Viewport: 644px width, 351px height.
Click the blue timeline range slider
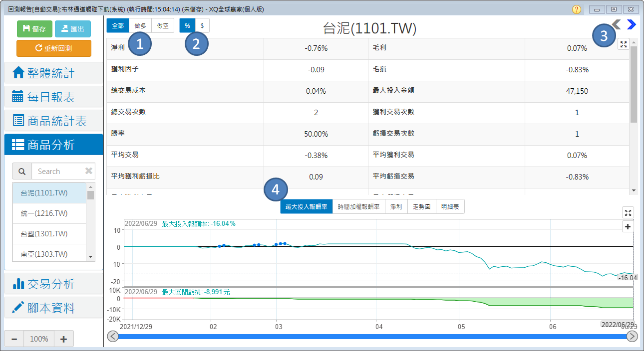click(x=372, y=337)
